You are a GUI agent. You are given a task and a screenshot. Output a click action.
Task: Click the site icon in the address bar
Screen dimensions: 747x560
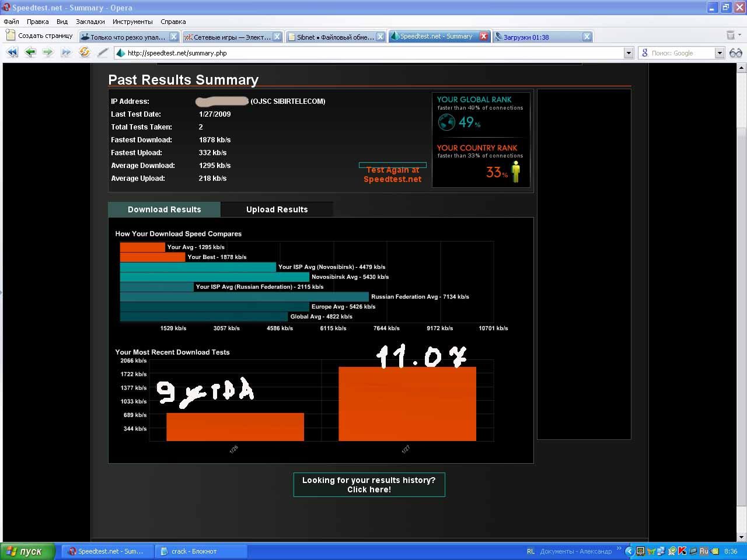coord(121,53)
